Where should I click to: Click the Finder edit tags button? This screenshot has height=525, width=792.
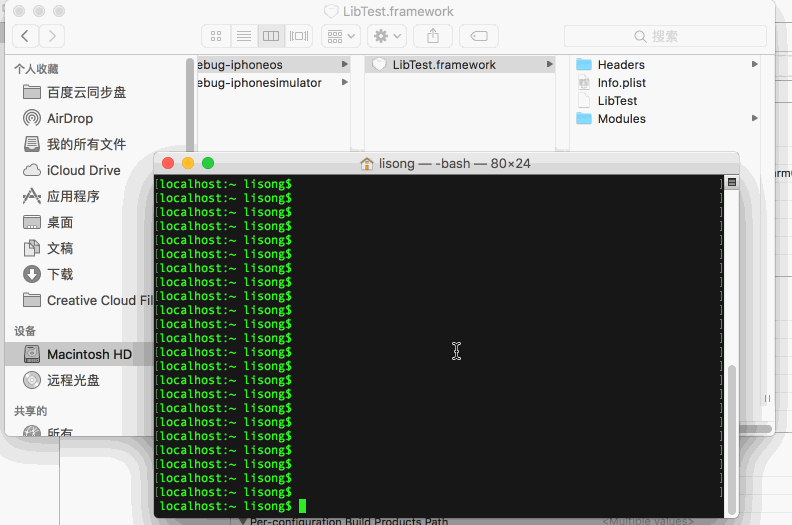coord(479,36)
